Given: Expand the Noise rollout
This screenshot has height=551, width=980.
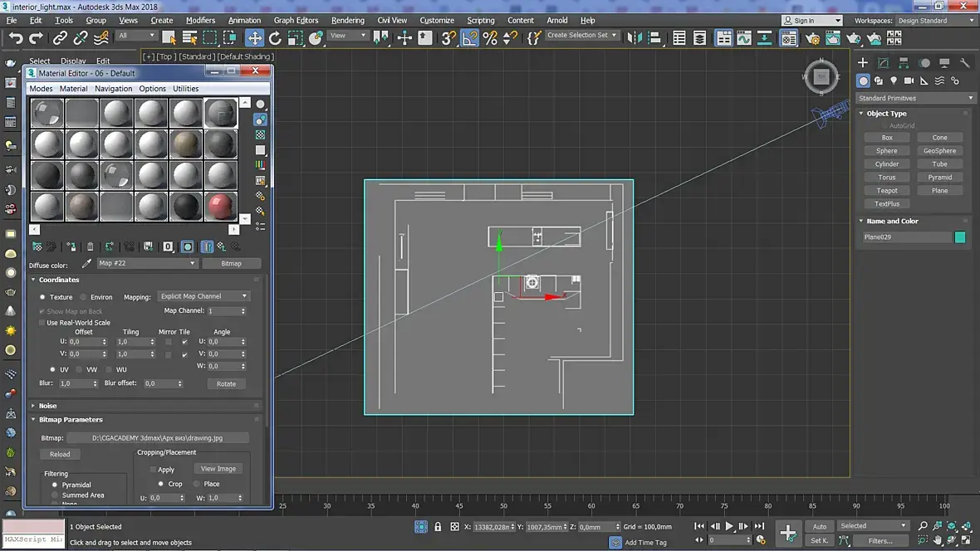Looking at the screenshot, I should pyautogui.click(x=48, y=406).
